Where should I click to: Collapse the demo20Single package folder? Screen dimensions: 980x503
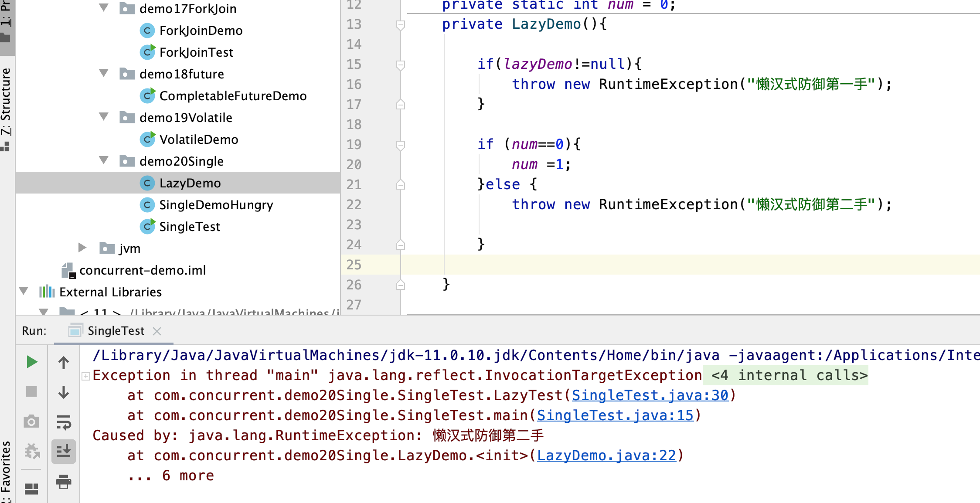104,160
